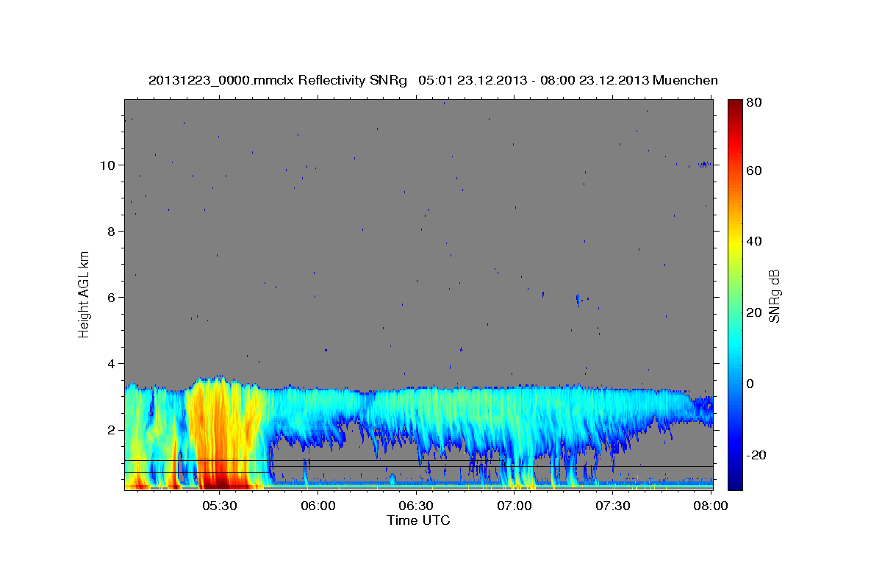Screen dimensions: 882x588
Task: Click the 06:00 time tick label
Action: [318, 506]
